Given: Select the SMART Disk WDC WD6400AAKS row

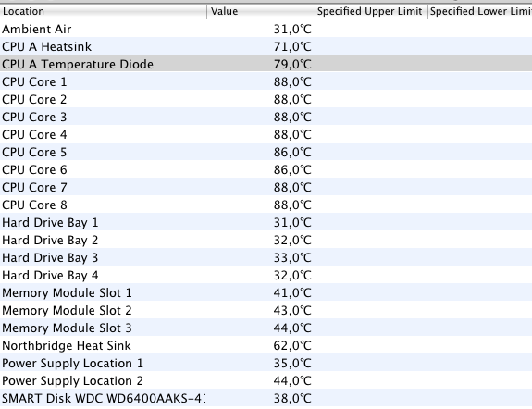Looking at the screenshot, I should pos(266,398).
